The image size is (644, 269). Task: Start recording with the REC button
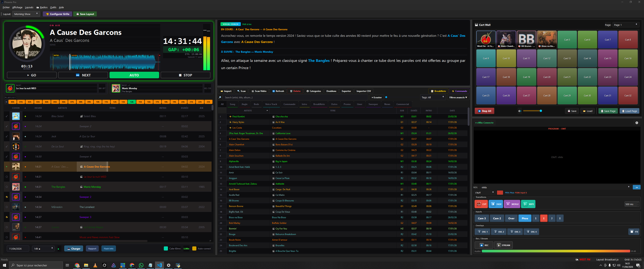[484, 245]
